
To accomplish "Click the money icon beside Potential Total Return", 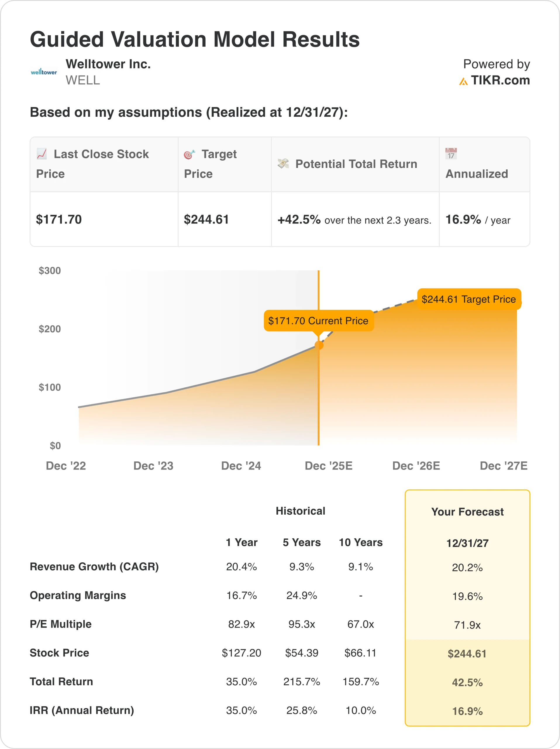I will pos(283,164).
